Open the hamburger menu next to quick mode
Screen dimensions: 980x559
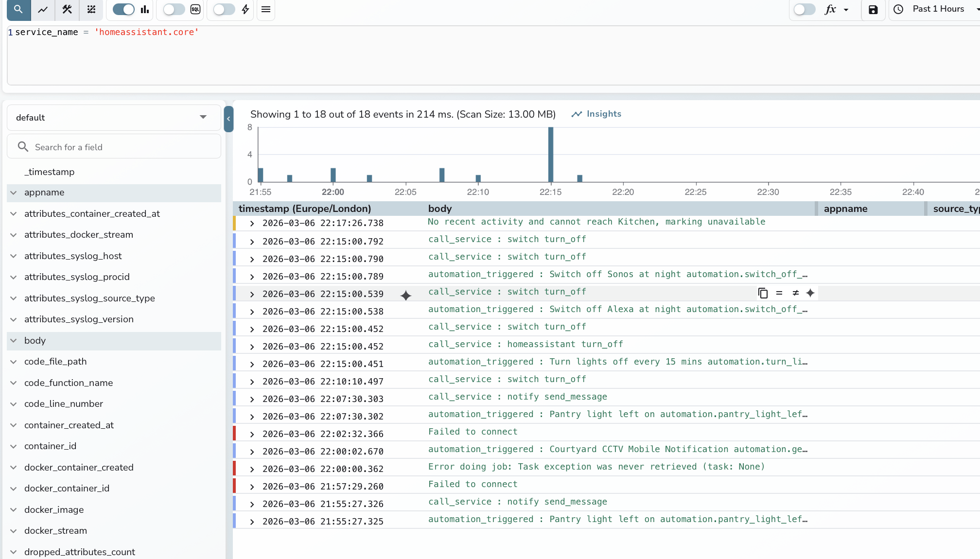[265, 10]
